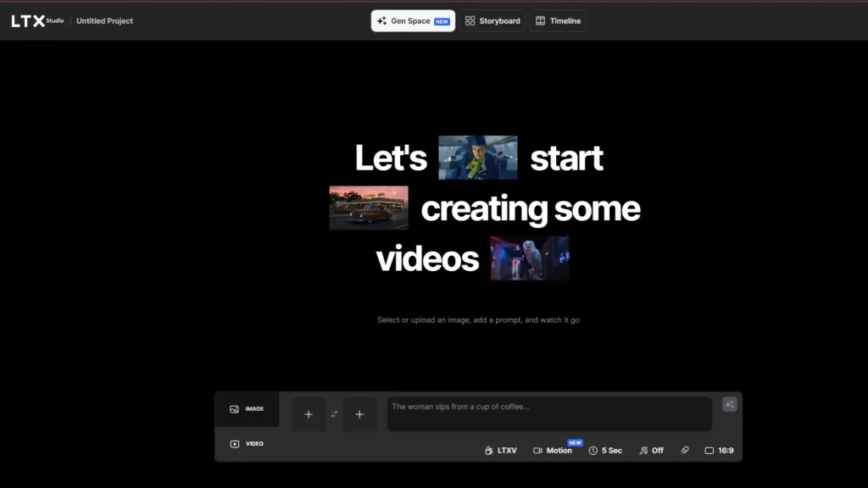The height and width of the screenshot is (488, 868).
Task: Open the Gen Space tab
Action: click(x=413, y=21)
